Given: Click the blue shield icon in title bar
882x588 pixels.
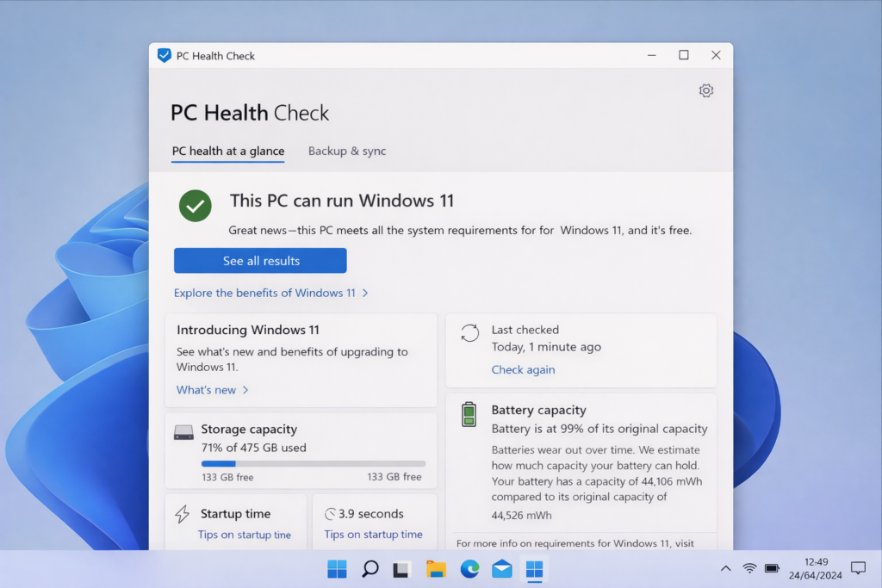Looking at the screenshot, I should (164, 55).
